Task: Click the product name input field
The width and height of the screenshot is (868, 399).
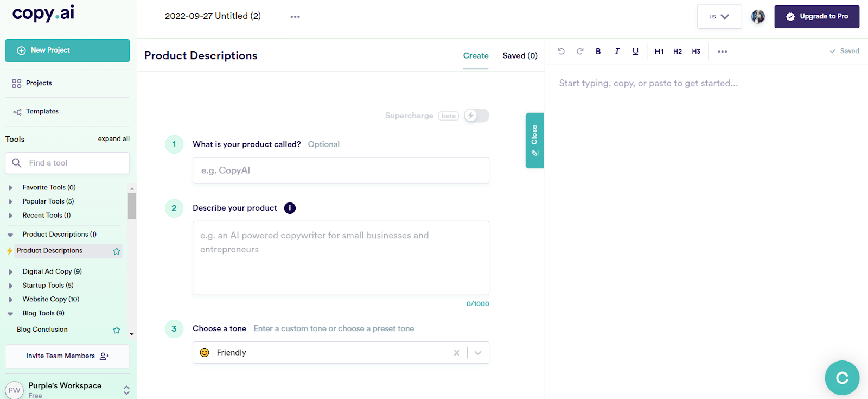Action: (x=341, y=170)
